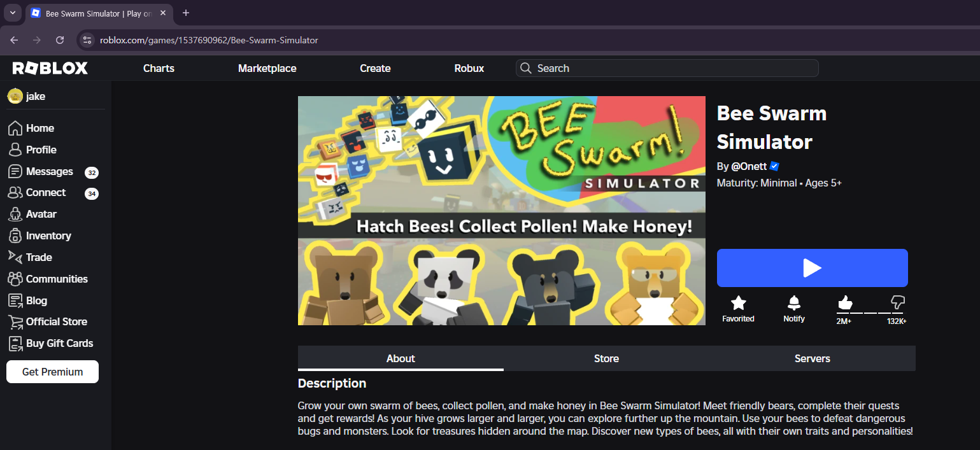The image size is (980, 450).
Task: Click the Bee Swarm Simulator game thumbnail
Action: click(x=502, y=211)
